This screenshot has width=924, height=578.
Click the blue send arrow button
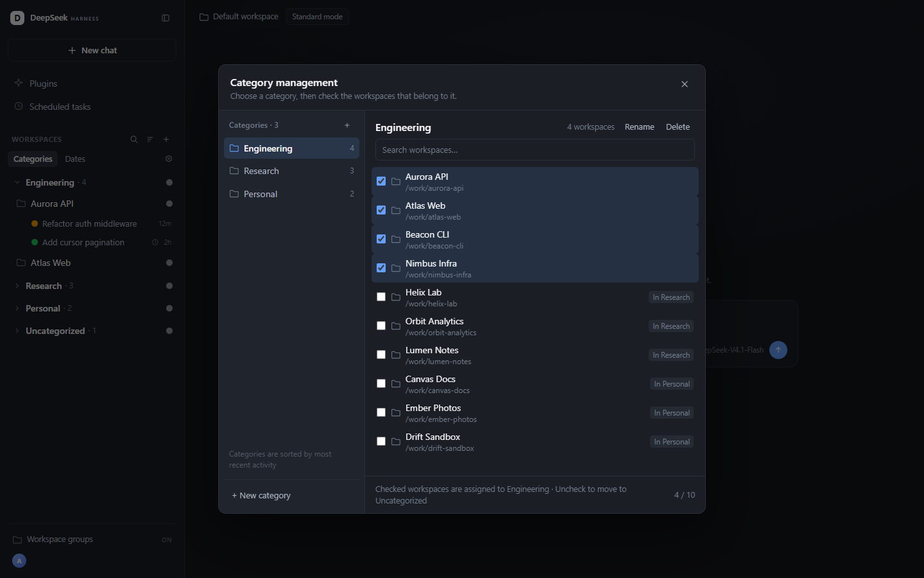(x=778, y=350)
